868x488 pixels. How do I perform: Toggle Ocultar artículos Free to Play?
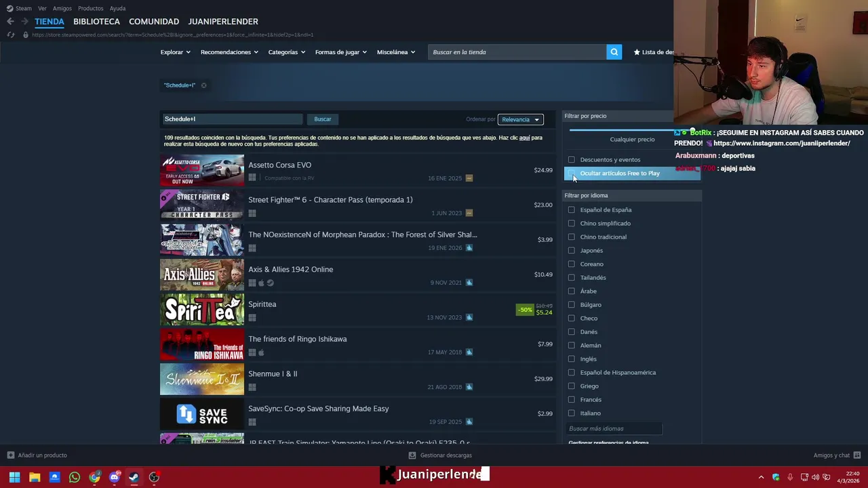572,174
